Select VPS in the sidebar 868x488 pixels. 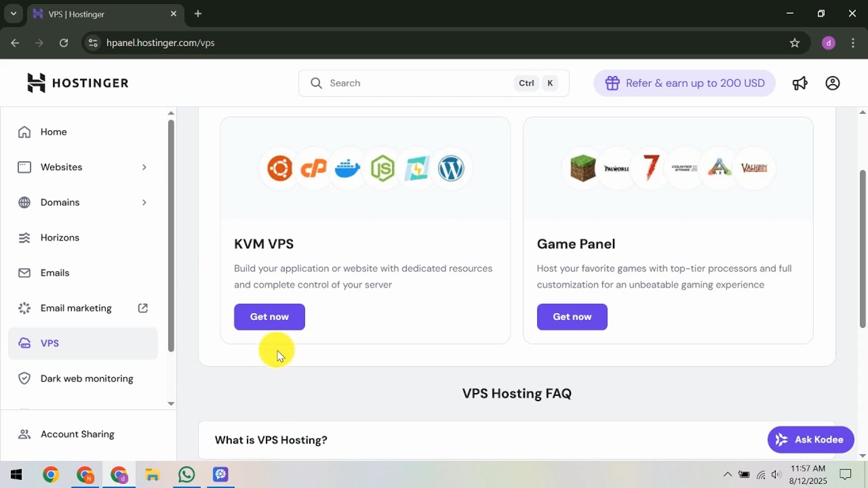(83, 344)
